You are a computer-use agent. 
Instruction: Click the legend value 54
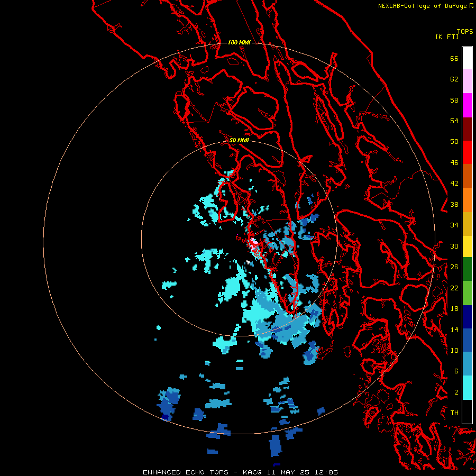point(454,121)
